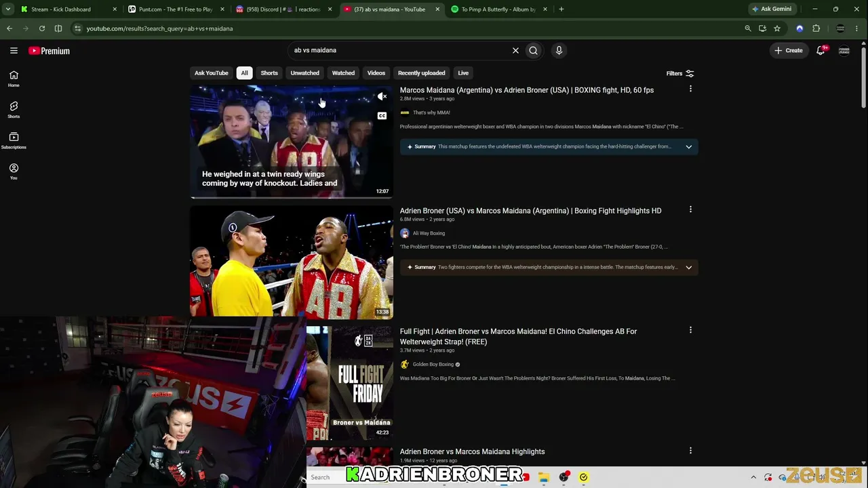Unmute the first video's inline preview
The image size is (868, 488).
[x=382, y=97]
